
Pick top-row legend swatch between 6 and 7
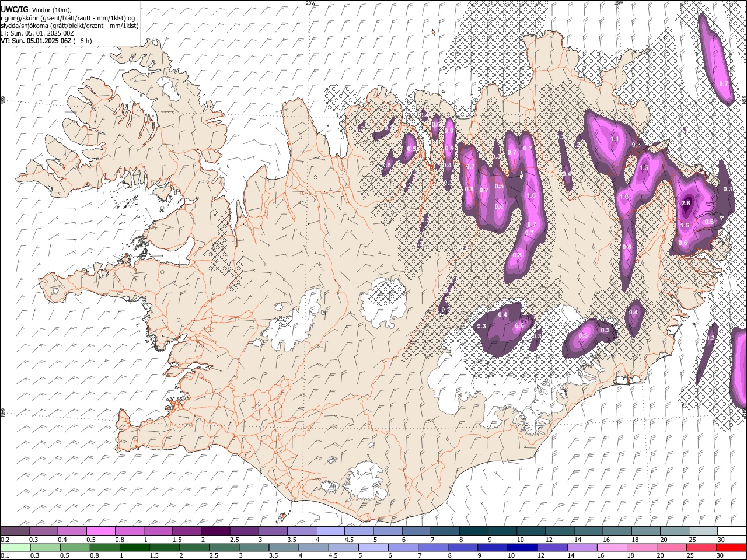tap(416, 531)
